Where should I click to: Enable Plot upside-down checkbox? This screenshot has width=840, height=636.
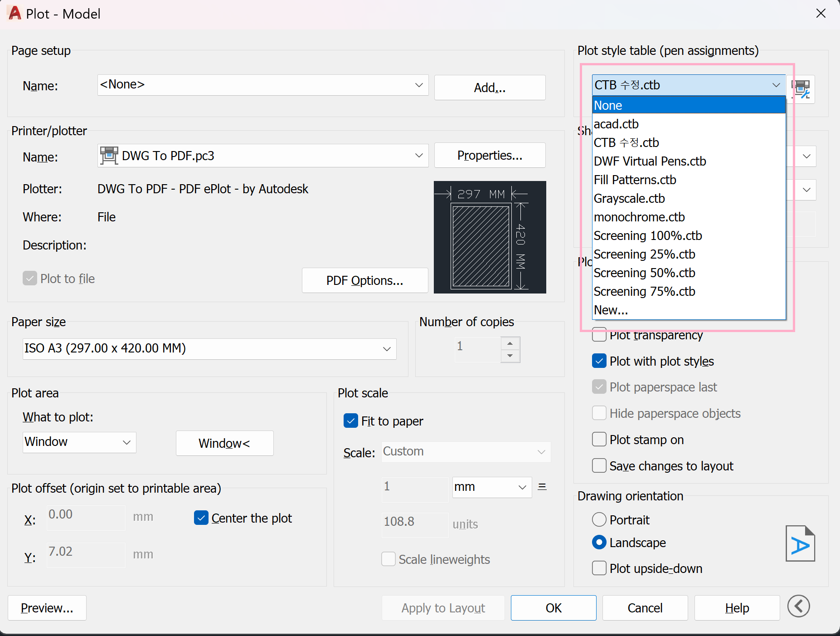(599, 568)
